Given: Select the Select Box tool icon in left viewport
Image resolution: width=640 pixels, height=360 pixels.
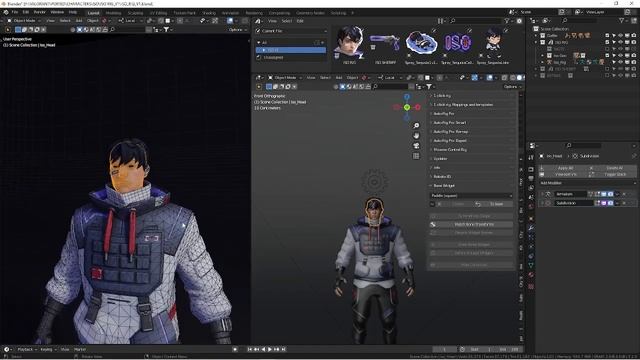Looking at the screenshot, I should [18, 29].
